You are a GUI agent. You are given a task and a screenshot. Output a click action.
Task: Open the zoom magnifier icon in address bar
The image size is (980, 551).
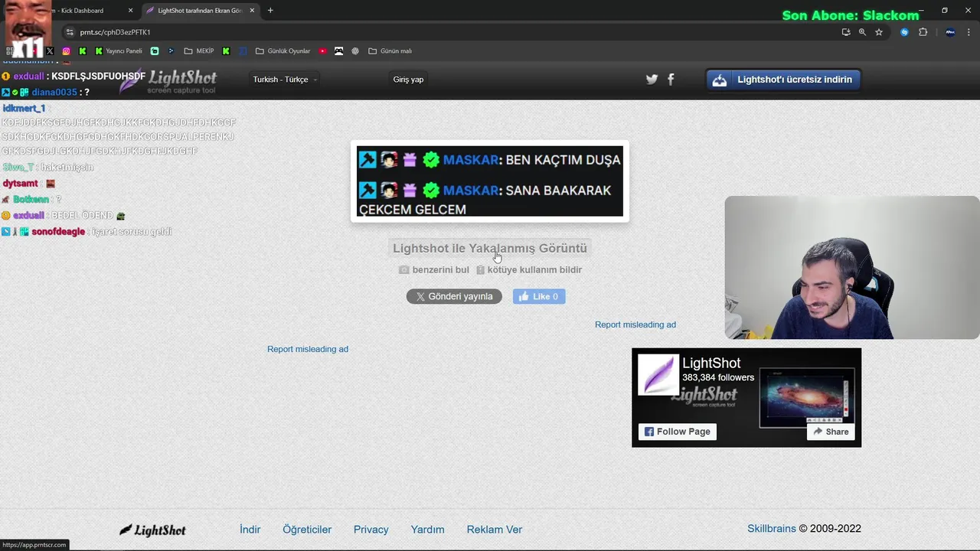tap(862, 32)
